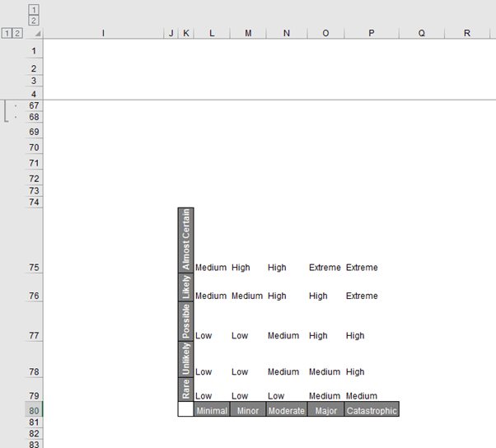Select the Minimal header cell
This screenshot has height=448, width=496.
pos(212,410)
